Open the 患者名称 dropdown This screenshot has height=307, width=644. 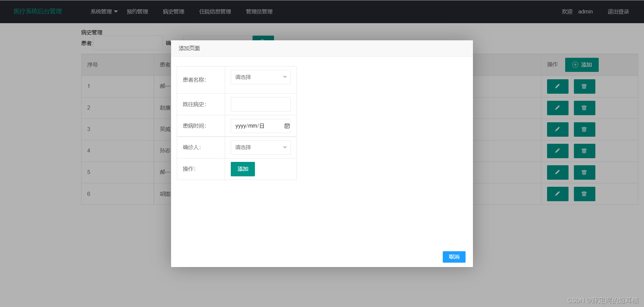click(261, 77)
